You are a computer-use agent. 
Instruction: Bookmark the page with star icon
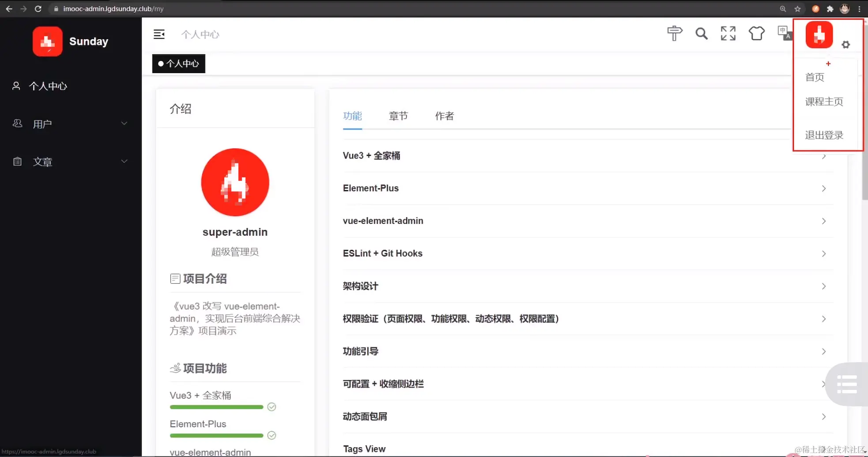pyautogui.click(x=797, y=9)
